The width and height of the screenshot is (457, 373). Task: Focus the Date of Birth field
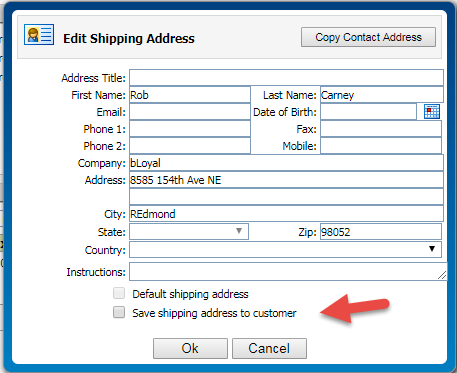368,112
